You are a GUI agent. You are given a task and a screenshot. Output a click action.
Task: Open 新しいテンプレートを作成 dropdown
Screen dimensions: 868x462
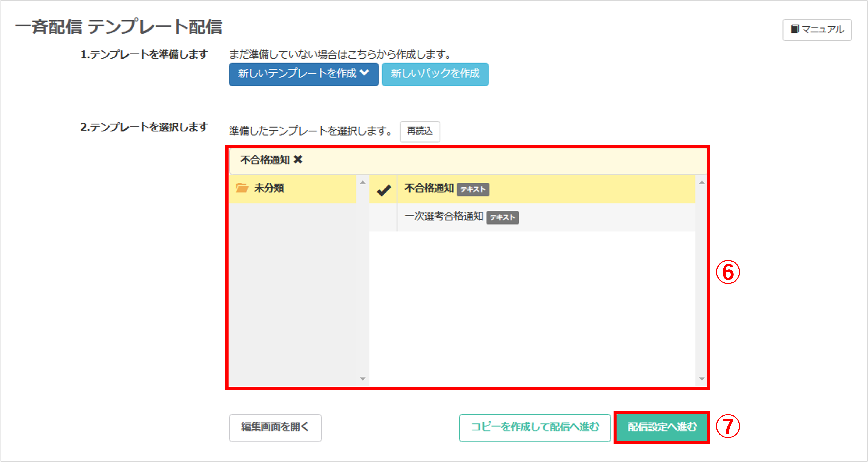[296, 74]
